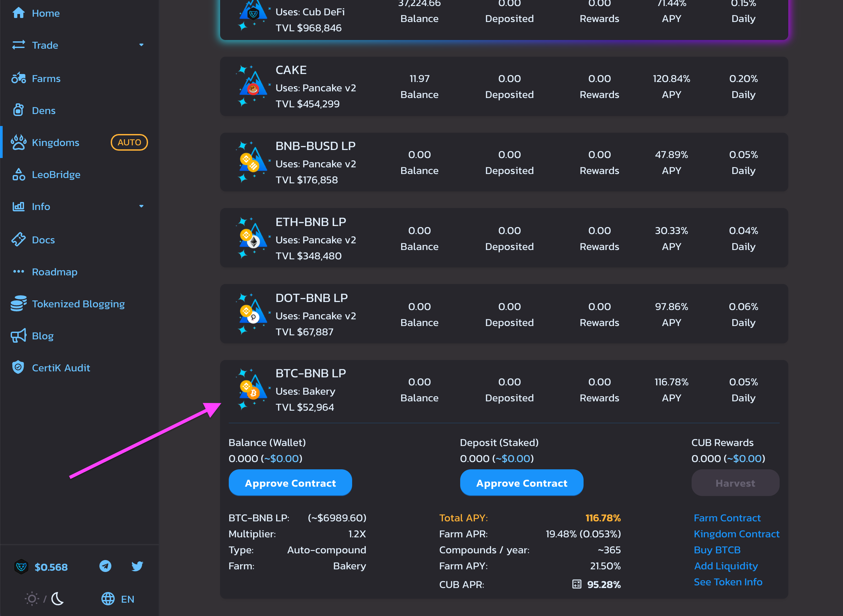Click the Blog megaphone icon

[x=18, y=336]
